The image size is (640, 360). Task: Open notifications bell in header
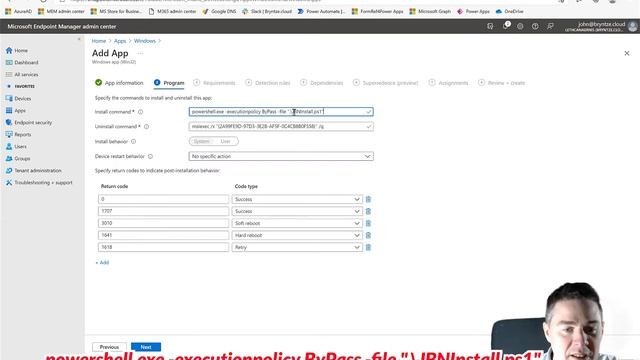click(506, 26)
